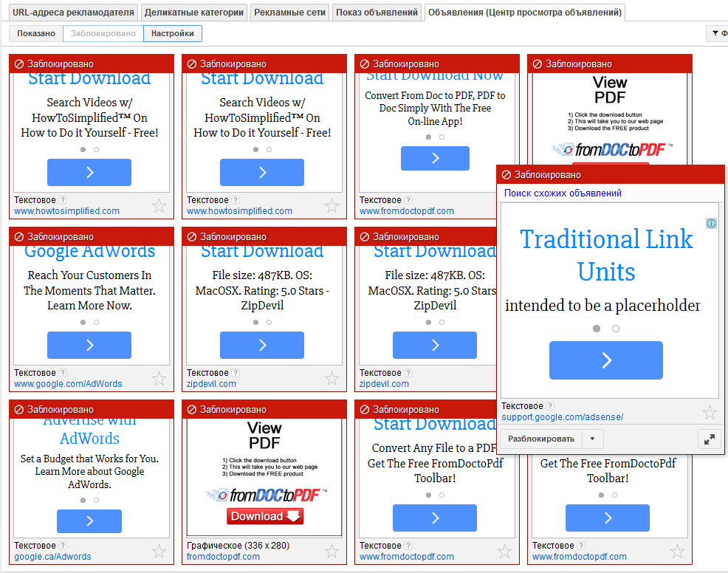This screenshot has width=728, height=573.
Task: Click help icon beside Текстовое on google.ca/Adwords card
Action: pos(63,546)
